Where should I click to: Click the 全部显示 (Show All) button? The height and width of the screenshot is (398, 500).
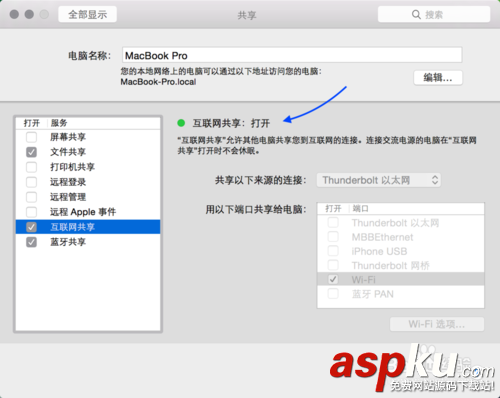87,14
